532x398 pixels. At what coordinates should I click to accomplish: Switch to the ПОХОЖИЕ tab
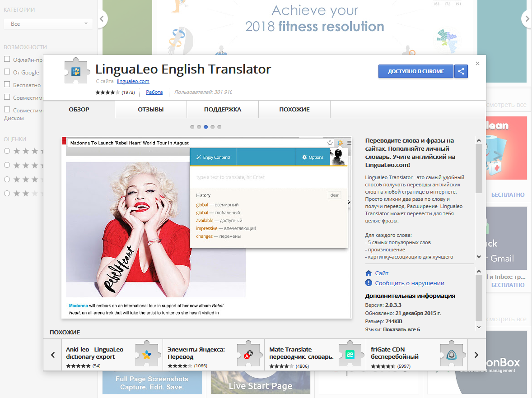click(294, 109)
